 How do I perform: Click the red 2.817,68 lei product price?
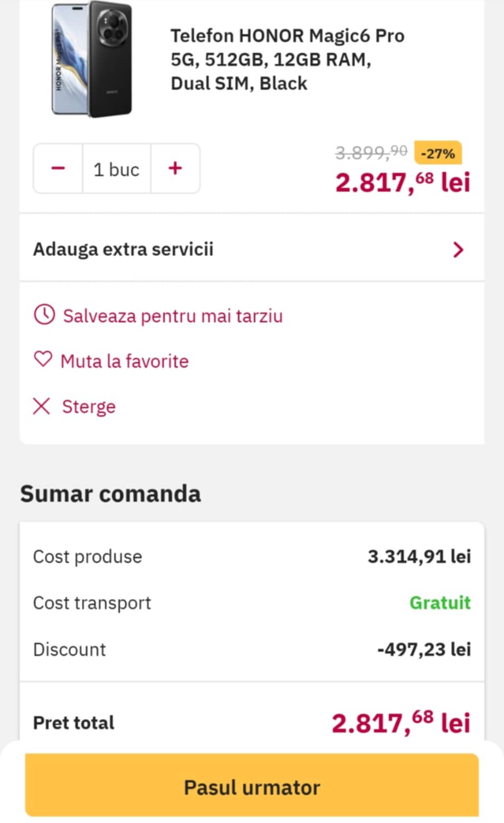pyautogui.click(x=403, y=182)
